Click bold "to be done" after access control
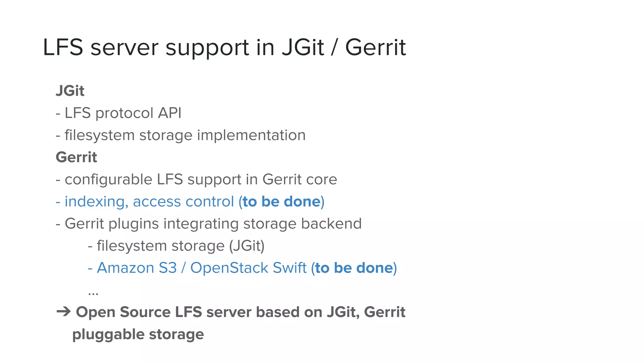The width and height of the screenshot is (644, 362). 281,201
